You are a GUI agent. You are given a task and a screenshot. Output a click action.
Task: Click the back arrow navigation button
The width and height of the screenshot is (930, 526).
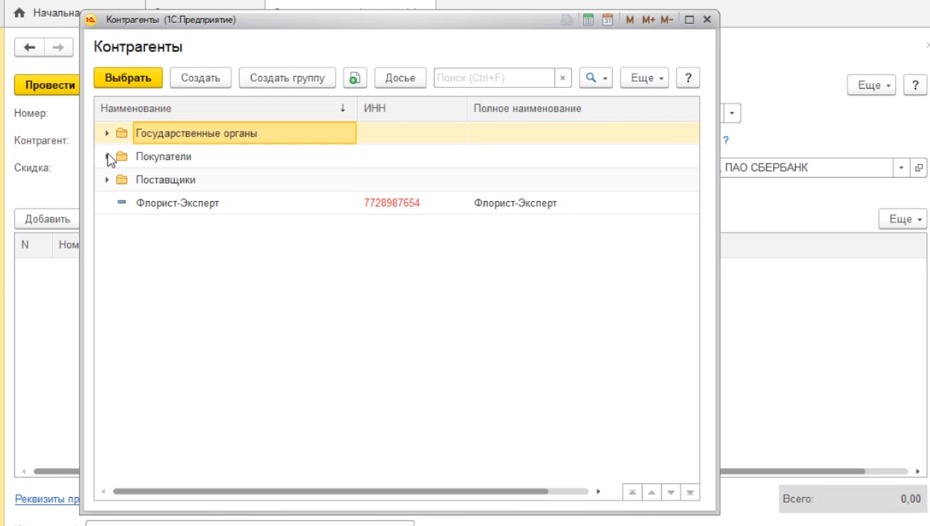click(x=30, y=47)
